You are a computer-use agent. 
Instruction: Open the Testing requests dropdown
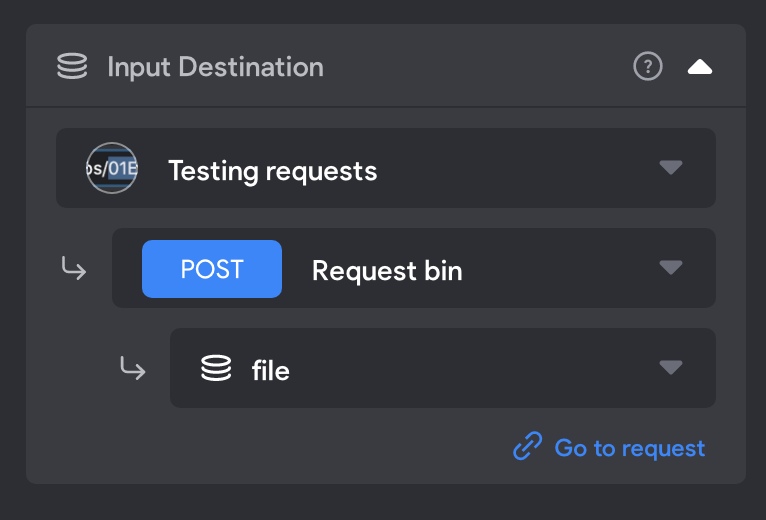point(386,168)
